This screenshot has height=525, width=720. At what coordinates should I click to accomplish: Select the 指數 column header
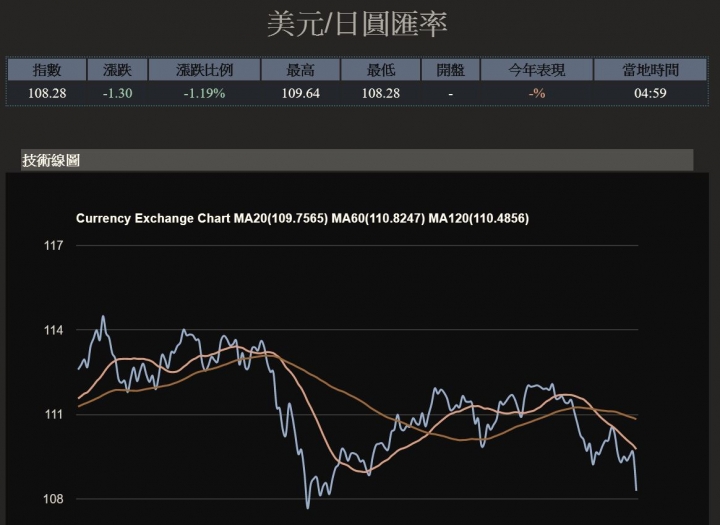click(x=47, y=70)
